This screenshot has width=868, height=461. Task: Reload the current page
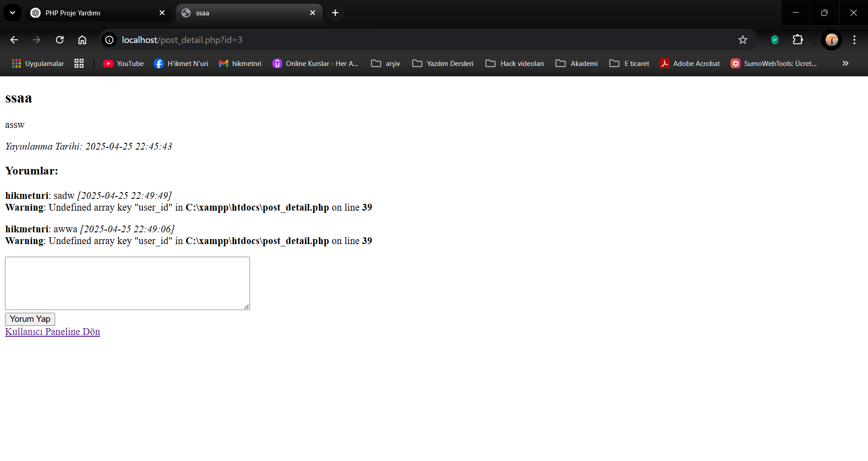[60, 40]
